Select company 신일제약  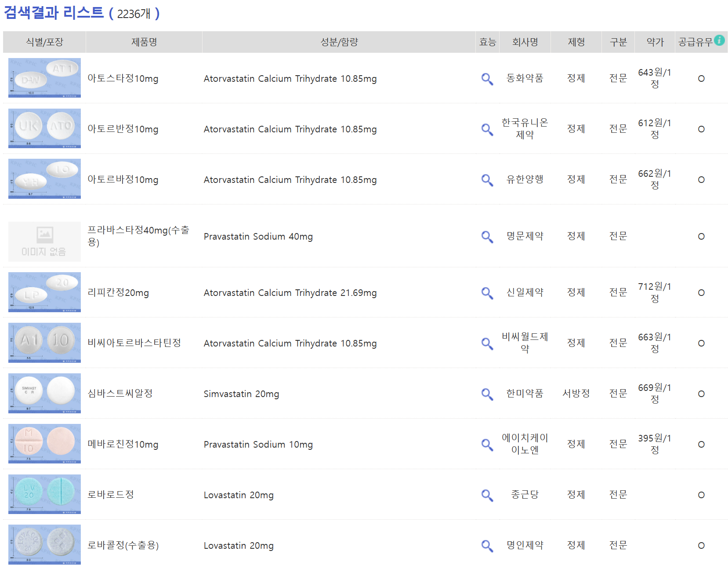525,292
